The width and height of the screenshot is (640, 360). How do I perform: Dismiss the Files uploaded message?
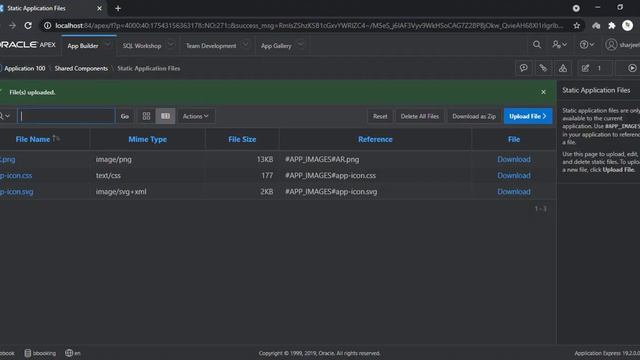pos(543,92)
